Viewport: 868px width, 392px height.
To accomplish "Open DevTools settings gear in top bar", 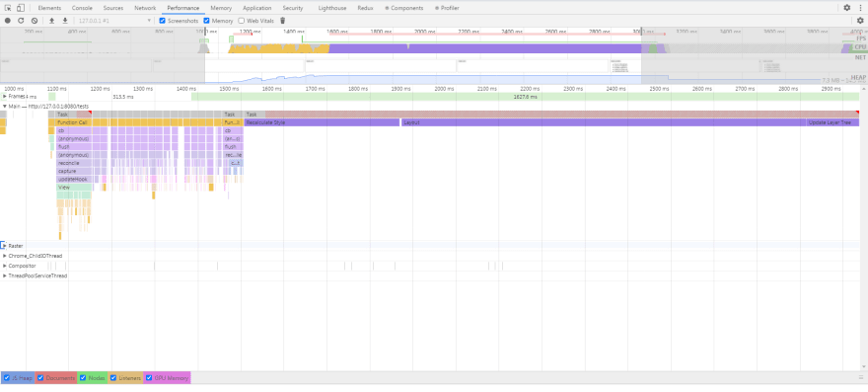I will pos(847,8).
